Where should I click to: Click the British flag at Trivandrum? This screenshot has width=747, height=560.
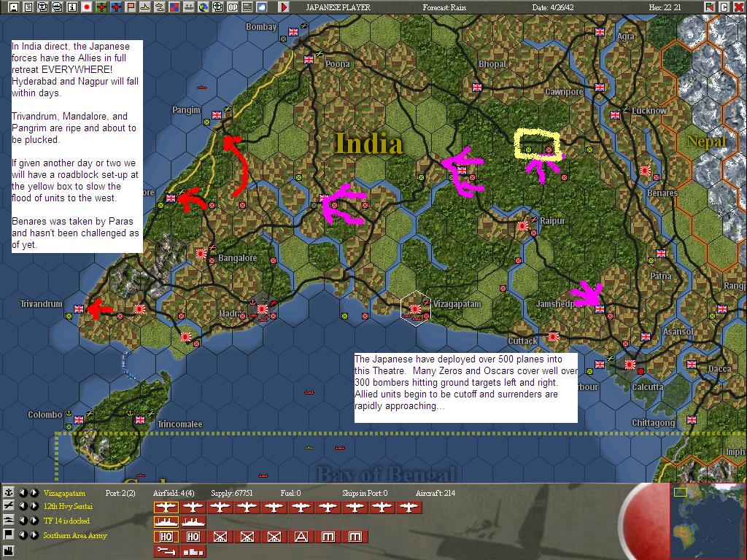(x=79, y=308)
